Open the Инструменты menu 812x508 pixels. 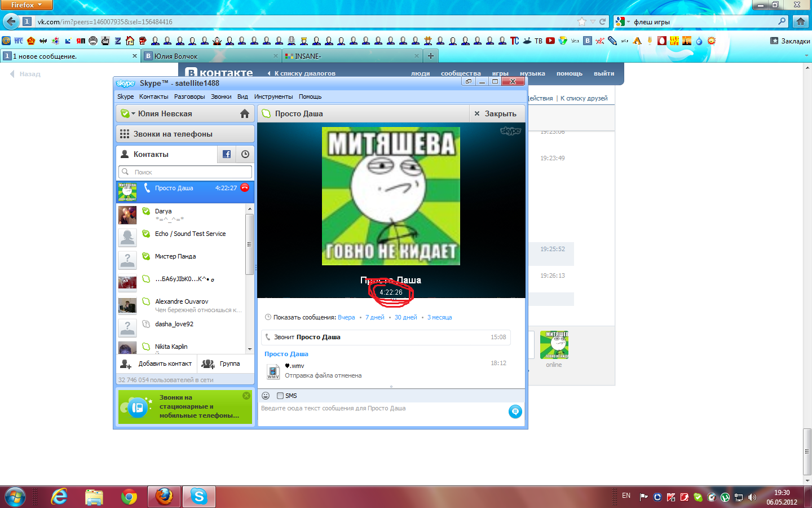click(x=273, y=97)
